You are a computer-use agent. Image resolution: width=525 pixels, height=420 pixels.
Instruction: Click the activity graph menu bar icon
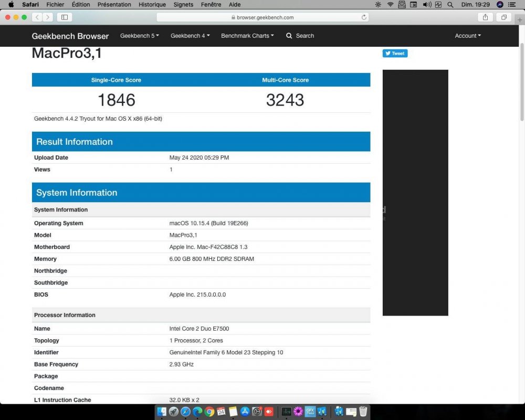(x=438, y=4)
